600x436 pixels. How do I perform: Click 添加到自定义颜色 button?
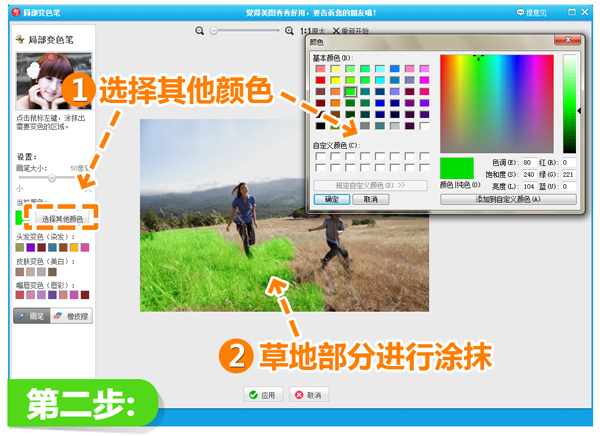coord(510,199)
